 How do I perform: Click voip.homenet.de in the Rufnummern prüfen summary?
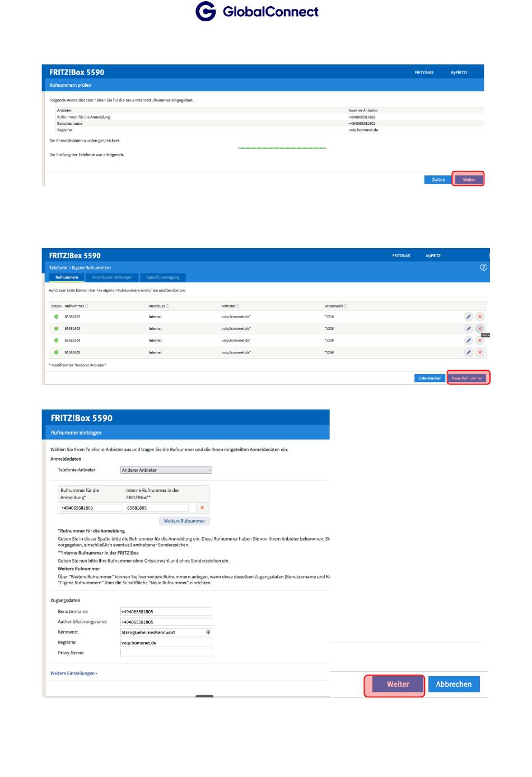click(363, 130)
